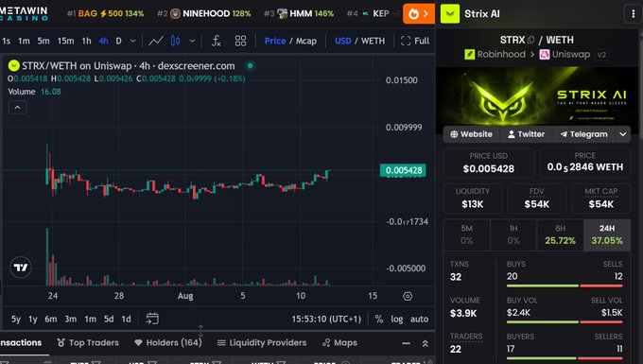
Task: Click the Strix AI token logo
Action: pos(450,14)
